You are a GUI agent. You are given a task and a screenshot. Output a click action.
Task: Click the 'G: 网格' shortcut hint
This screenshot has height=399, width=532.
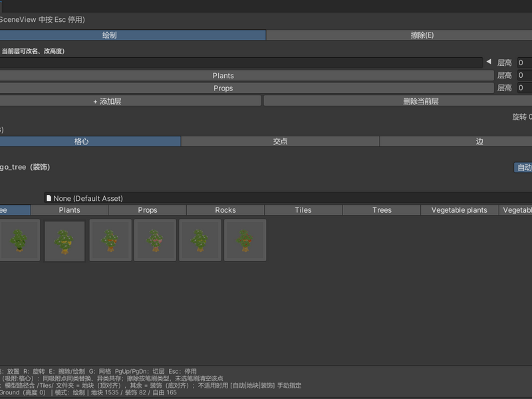click(x=100, y=372)
